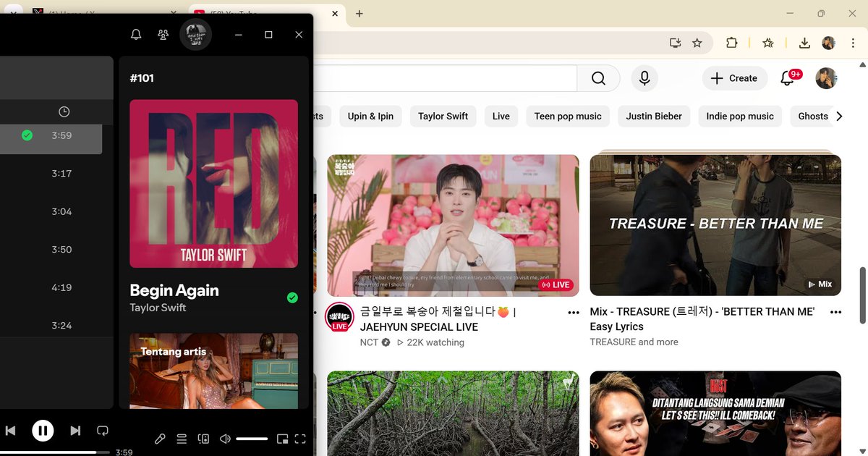Select the Ghosts filter chip
This screenshot has height=456, width=868.
point(812,116)
